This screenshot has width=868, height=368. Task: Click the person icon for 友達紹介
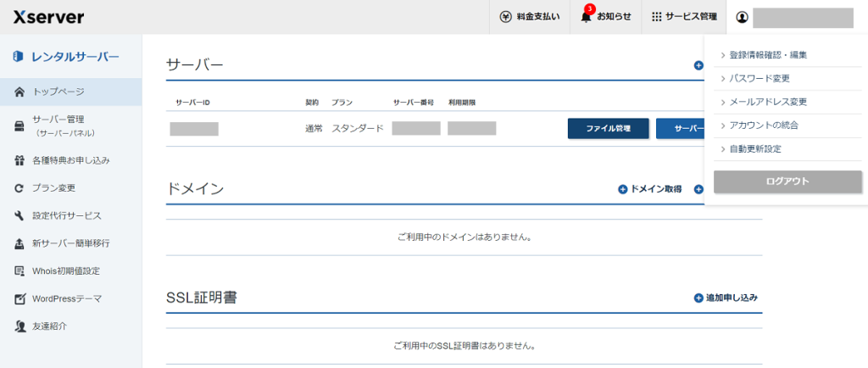click(x=19, y=326)
